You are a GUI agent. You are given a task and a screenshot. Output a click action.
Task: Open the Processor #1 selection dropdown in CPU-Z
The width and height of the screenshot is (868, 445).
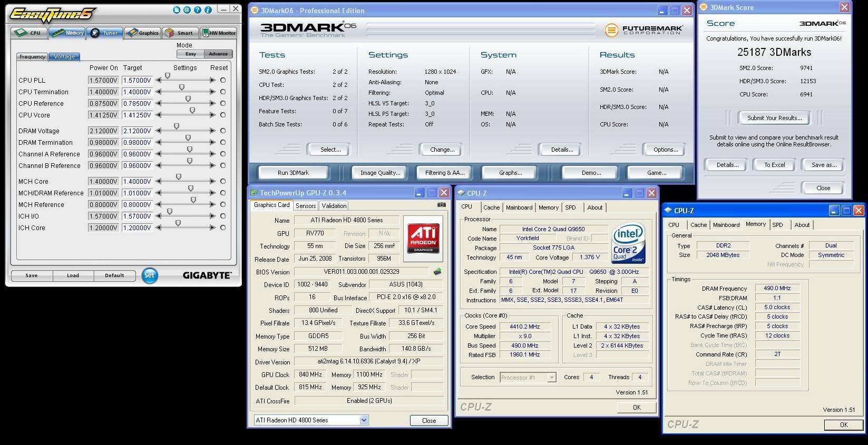click(x=552, y=378)
